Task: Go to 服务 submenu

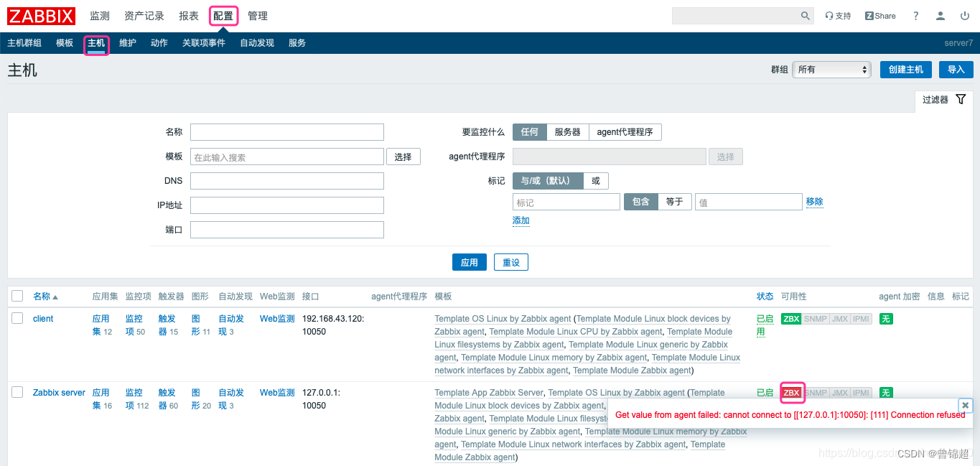Action: [297, 43]
